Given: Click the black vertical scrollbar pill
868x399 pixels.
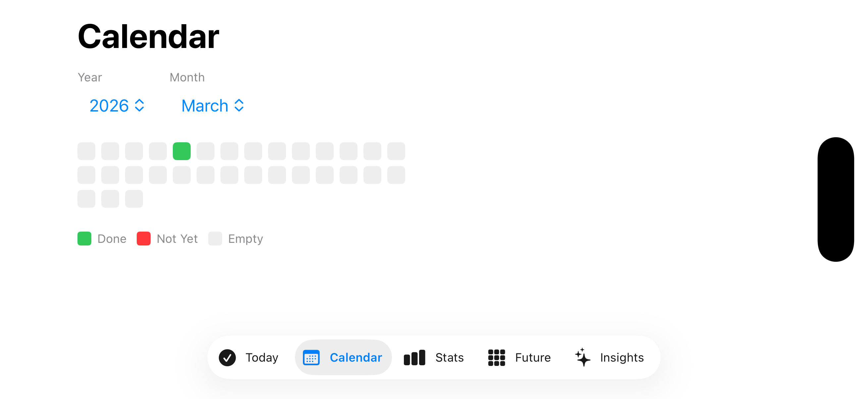Looking at the screenshot, I should 835,199.
